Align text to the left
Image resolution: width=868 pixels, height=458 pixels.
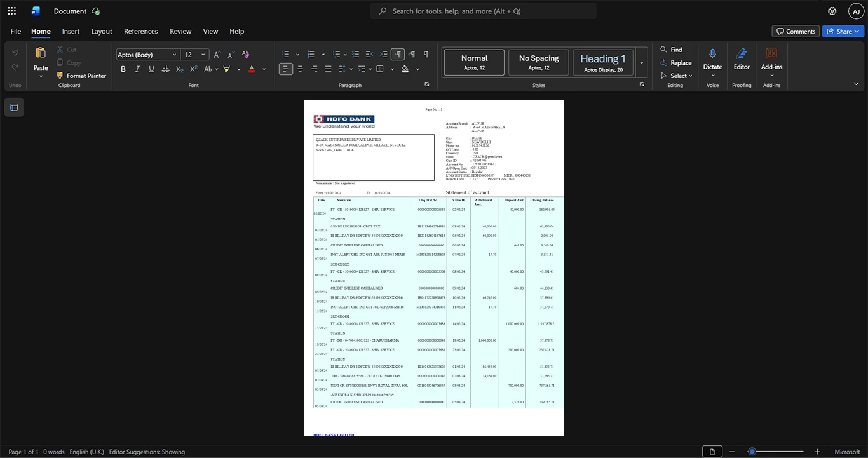point(286,69)
